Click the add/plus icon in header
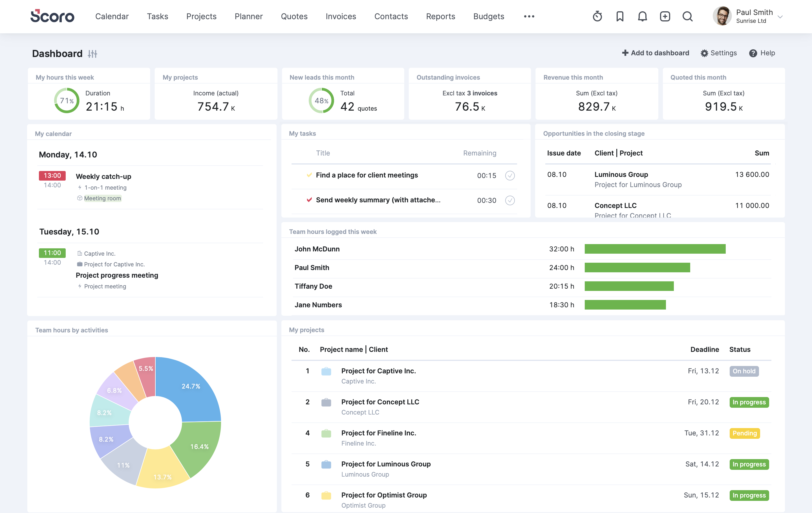This screenshot has width=812, height=513. pyautogui.click(x=664, y=16)
